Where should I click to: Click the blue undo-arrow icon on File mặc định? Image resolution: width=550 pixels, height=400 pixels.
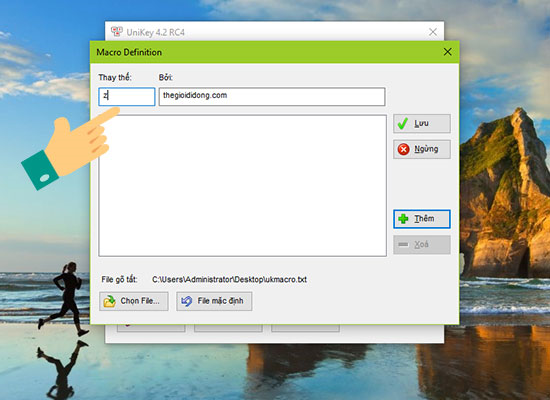[x=187, y=301]
